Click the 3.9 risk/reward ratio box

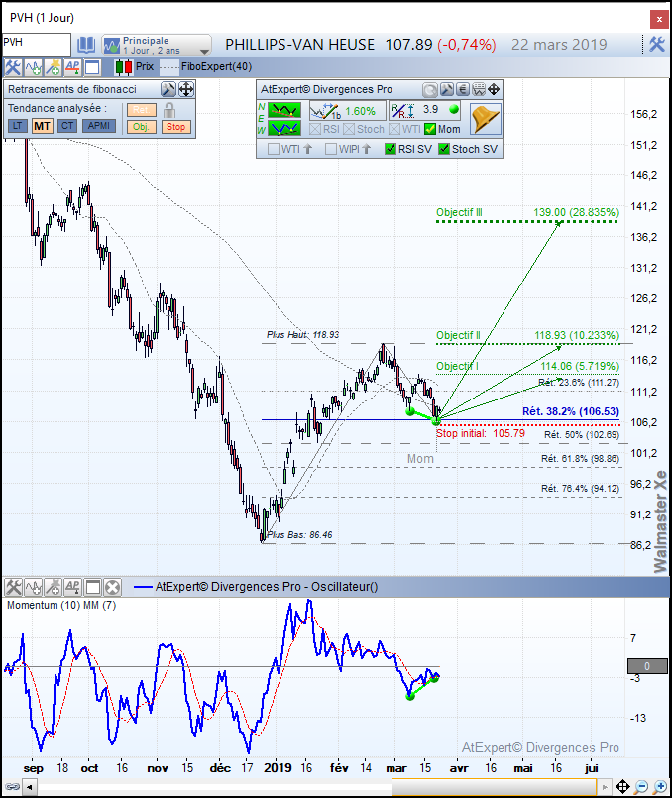426,110
